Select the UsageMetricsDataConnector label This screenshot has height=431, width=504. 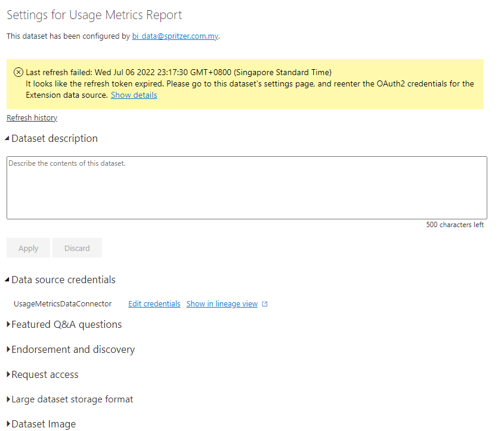(x=63, y=304)
